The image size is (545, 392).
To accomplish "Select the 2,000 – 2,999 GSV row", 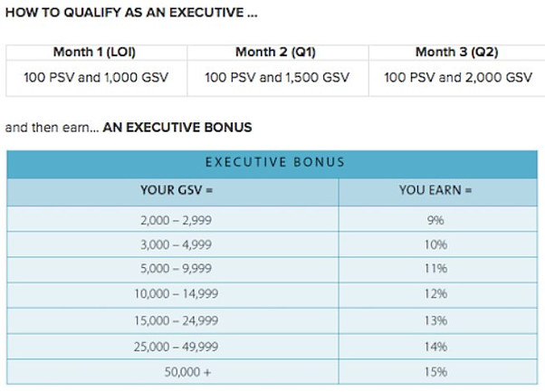I will click(x=272, y=219).
